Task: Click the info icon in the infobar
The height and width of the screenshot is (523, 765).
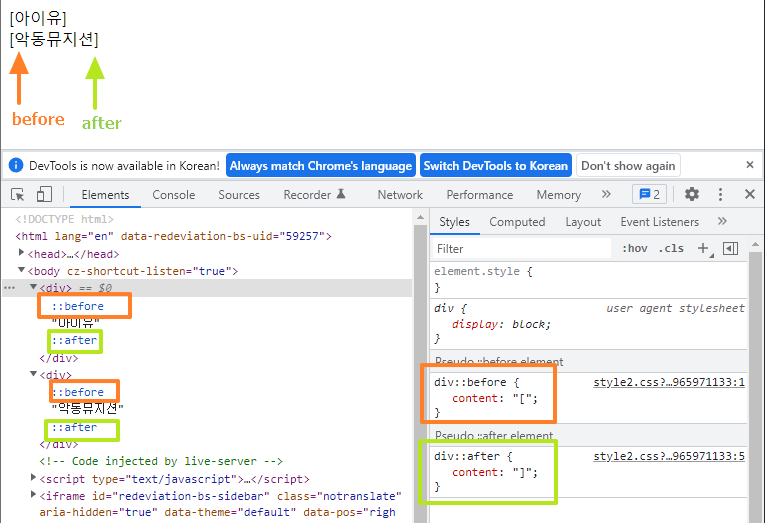Action: 16,165
